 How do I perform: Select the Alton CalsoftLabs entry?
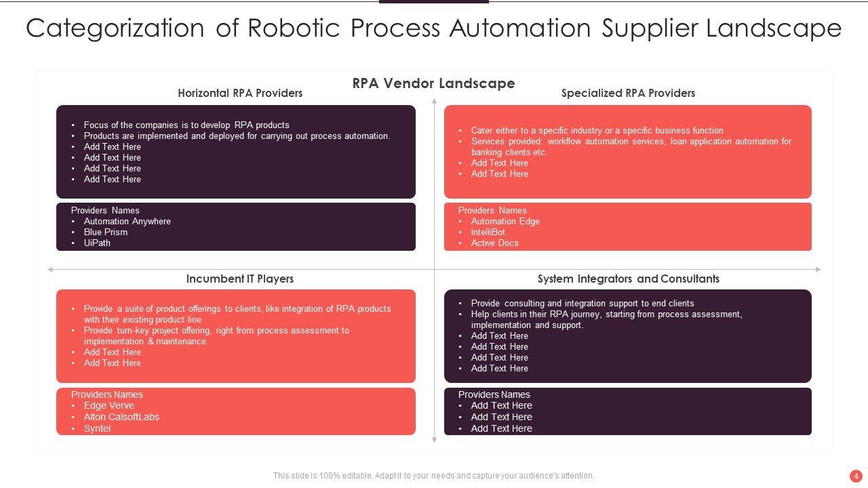tap(121, 417)
